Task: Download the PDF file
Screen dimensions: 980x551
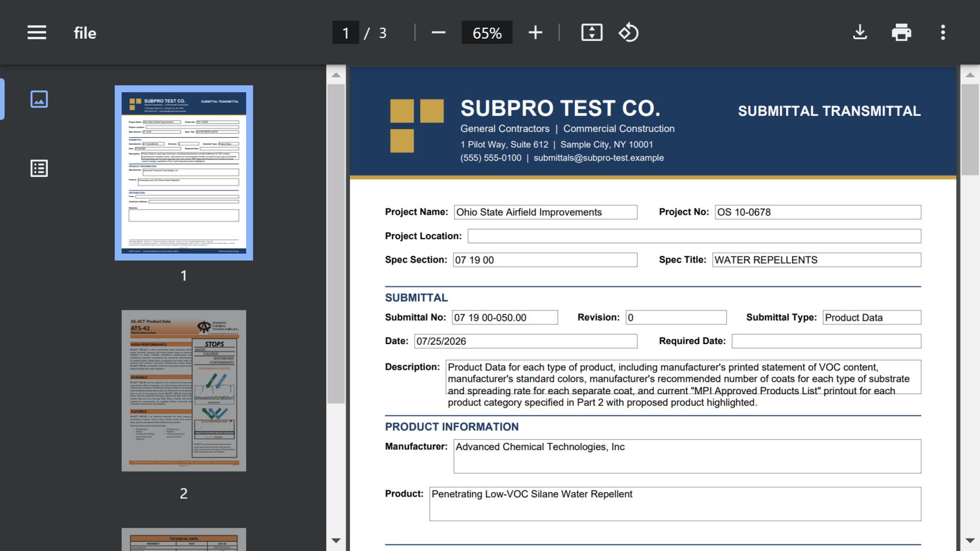Action: pos(860,33)
